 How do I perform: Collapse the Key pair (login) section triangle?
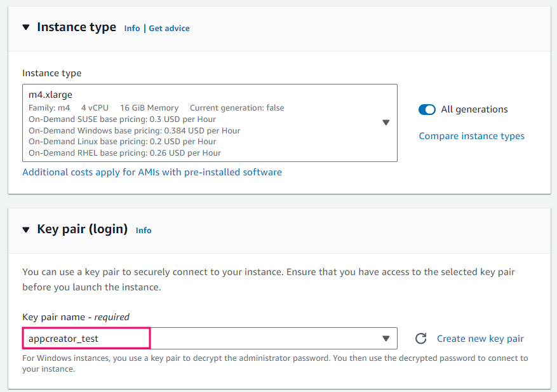[x=26, y=229]
